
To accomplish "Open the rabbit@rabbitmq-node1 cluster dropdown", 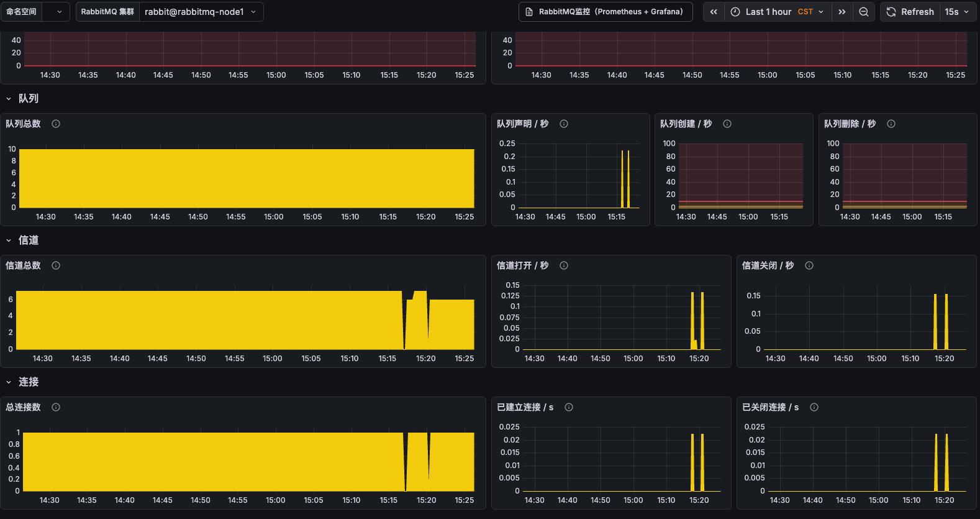I will click(201, 12).
